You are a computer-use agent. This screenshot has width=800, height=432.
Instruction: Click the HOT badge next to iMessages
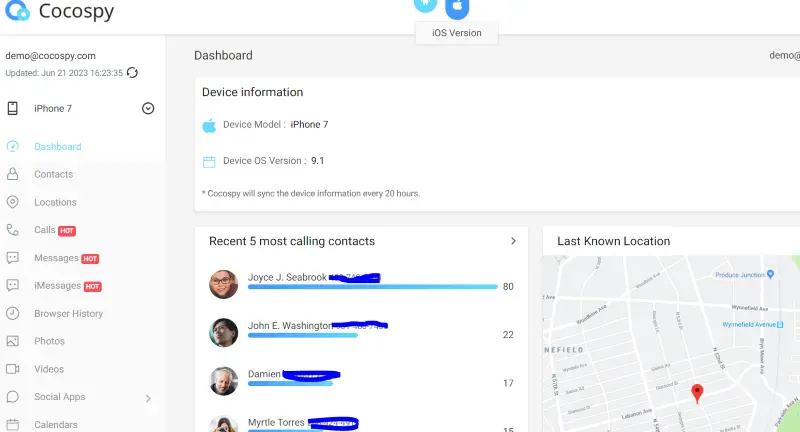[x=93, y=287]
